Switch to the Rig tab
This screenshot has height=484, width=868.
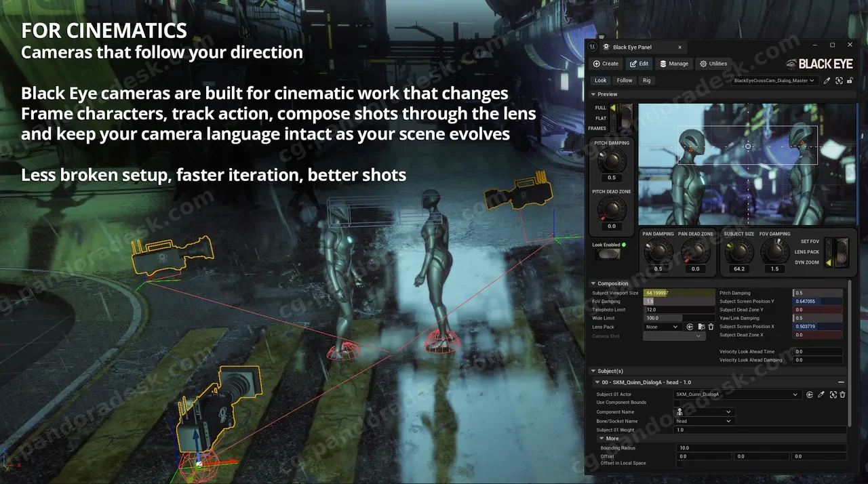coord(647,81)
